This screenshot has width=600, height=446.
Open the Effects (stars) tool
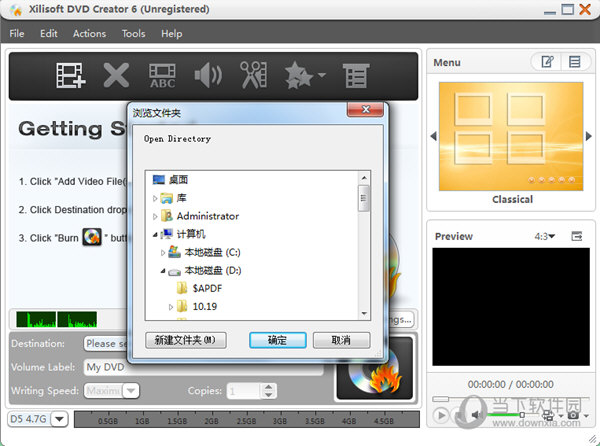[298, 75]
